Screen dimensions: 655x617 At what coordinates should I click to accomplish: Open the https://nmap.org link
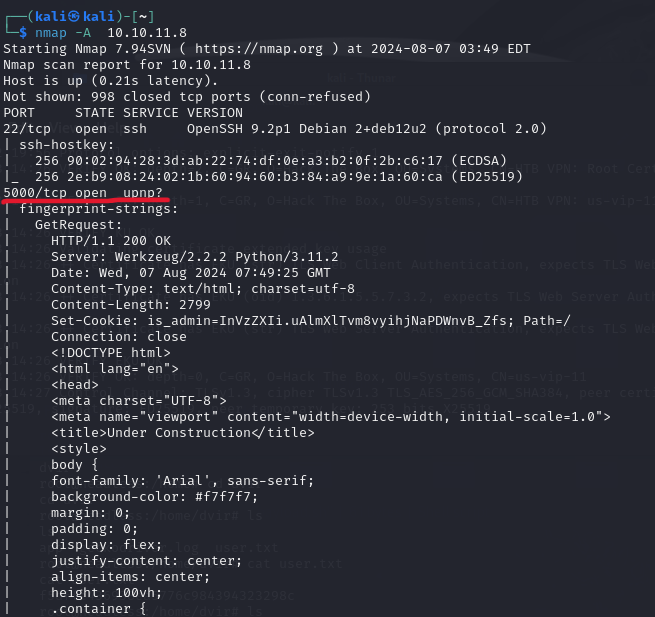pos(259,49)
